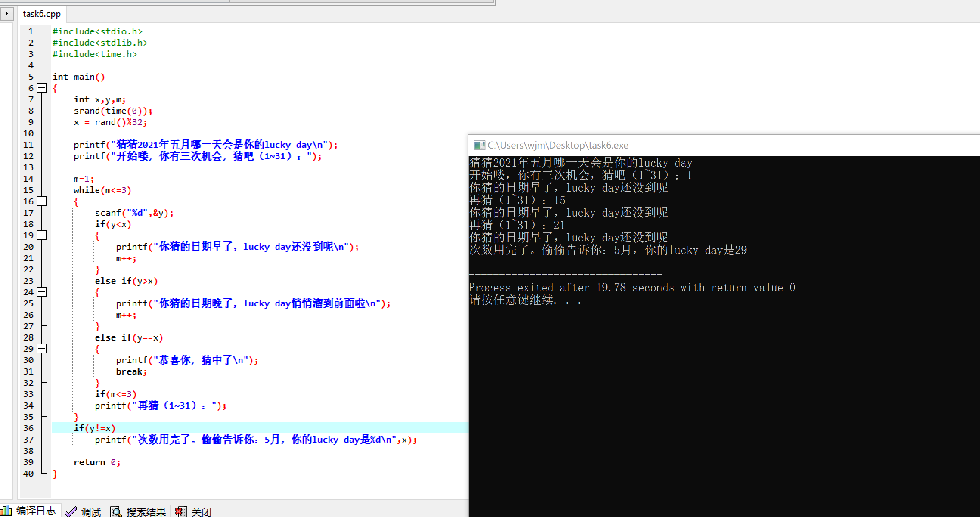Click the highlighted if(y!=x) code line

[95, 429]
